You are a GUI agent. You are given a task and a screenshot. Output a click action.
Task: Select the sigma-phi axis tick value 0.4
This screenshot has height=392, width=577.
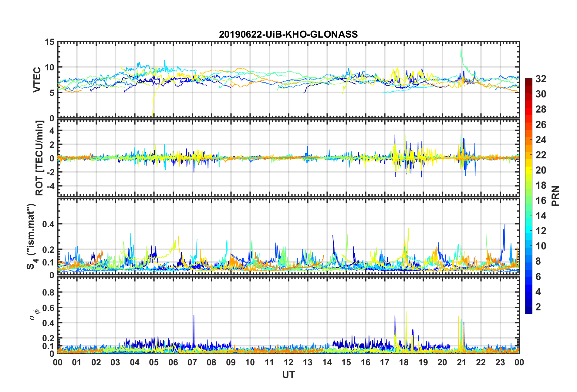(x=48, y=323)
